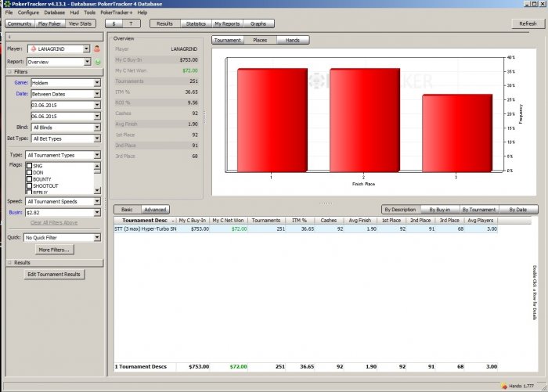This screenshot has height=392, width=548.
Task: Select the View Stats tab
Action: click(80, 23)
